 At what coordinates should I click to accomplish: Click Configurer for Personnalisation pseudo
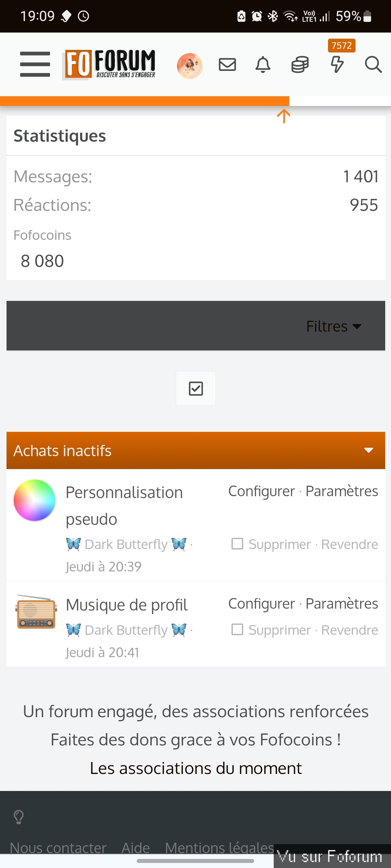click(x=261, y=491)
